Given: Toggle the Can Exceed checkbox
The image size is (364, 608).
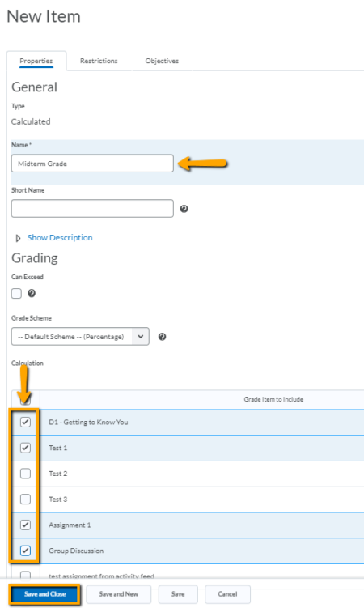Looking at the screenshot, I should [17, 294].
